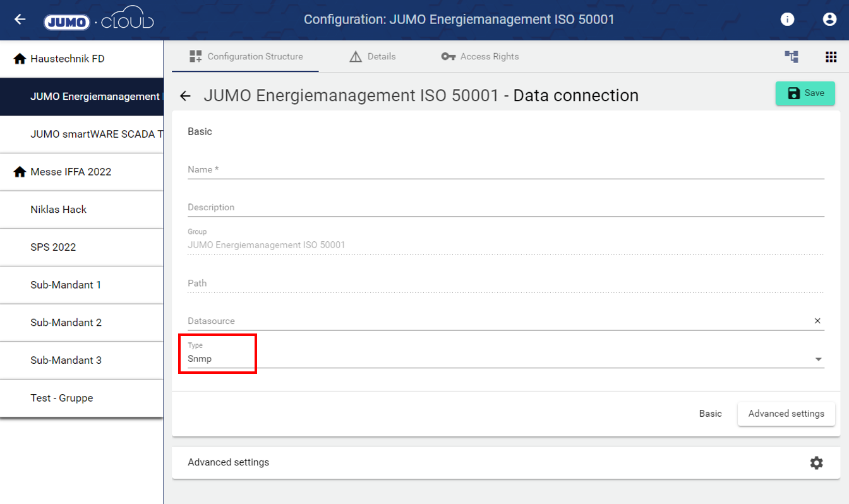Open the user account profile icon
849x504 pixels.
point(829,20)
